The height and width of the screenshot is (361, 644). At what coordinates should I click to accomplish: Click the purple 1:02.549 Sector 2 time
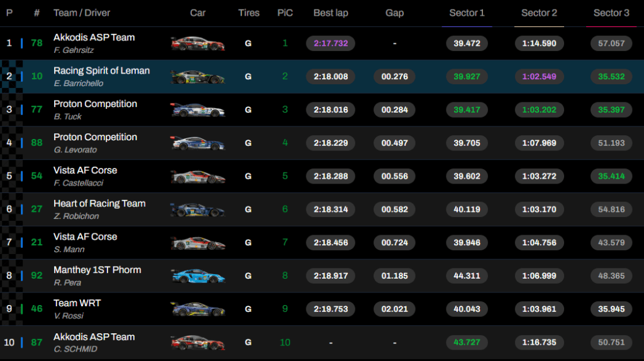[x=539, y=77]
